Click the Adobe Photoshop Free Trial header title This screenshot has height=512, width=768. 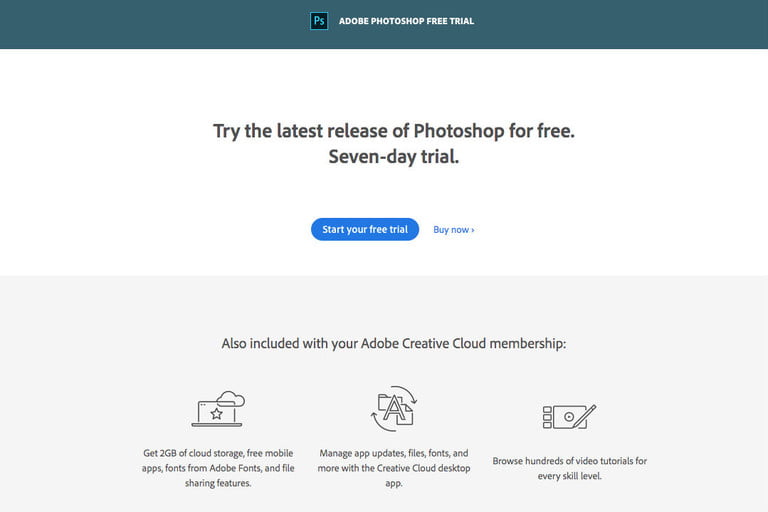tap(406, 21)
